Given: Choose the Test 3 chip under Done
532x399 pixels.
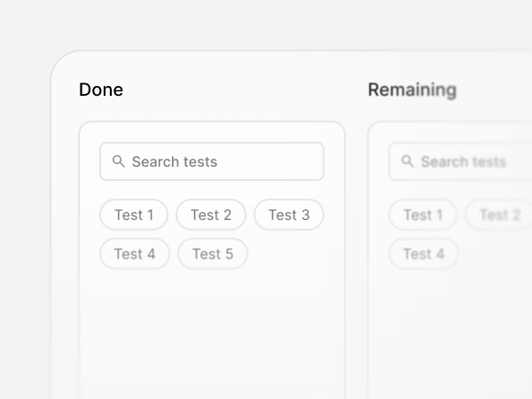Looking at the screenshot, I should [x=289, y=215].
